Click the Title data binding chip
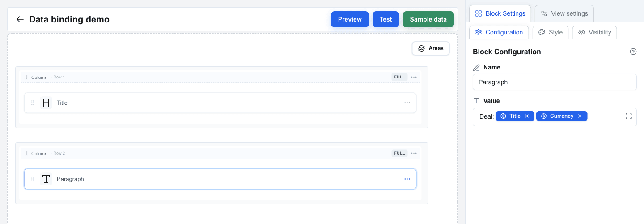 tap(515, 116)
